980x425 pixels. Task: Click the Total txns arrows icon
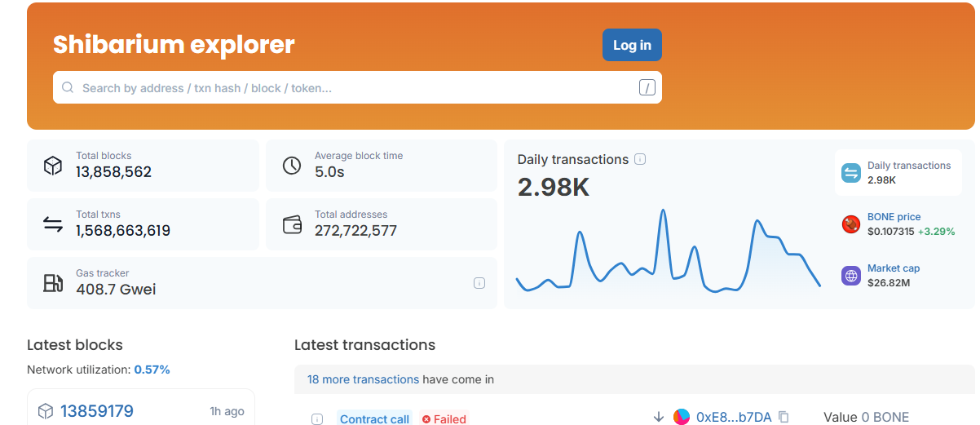(x=53, y=224)
